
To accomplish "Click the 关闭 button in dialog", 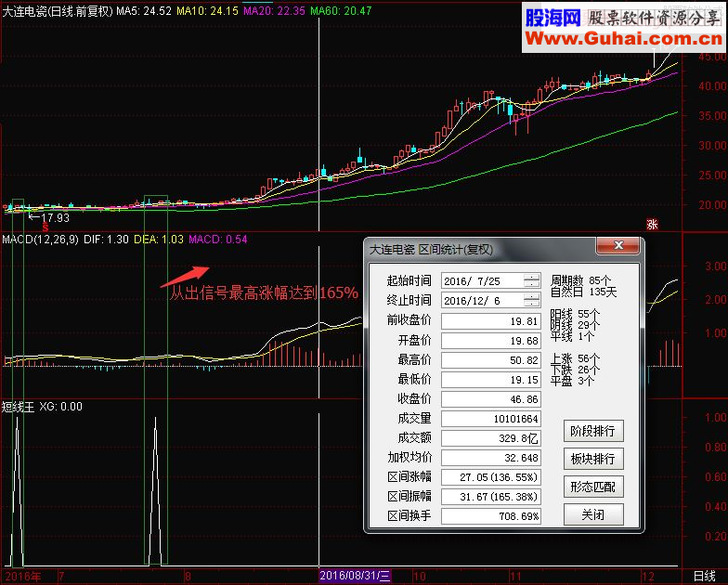I will [x=592, y=514].
